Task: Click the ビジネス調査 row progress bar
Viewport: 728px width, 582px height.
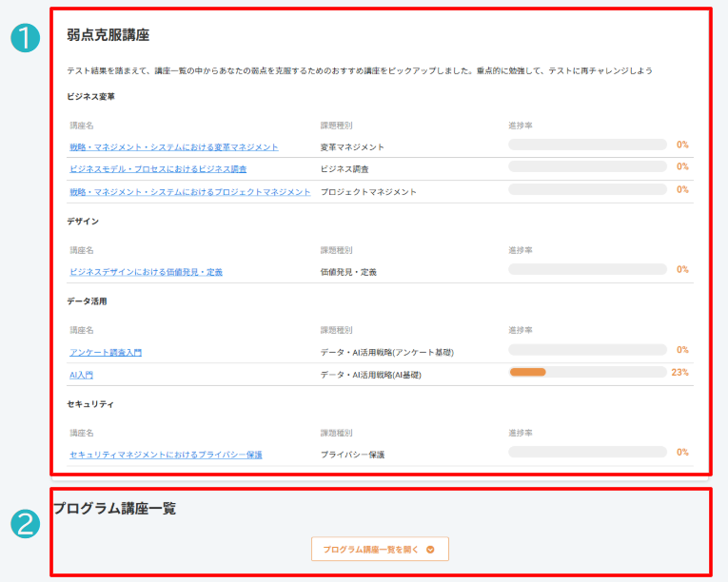Action: [x=587, y=166]
